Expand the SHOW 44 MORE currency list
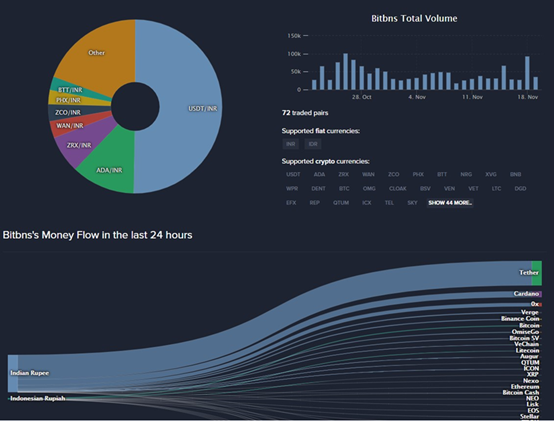Image resolution: width=554 pixels, height=421 pixels. [x=450, y=203]
